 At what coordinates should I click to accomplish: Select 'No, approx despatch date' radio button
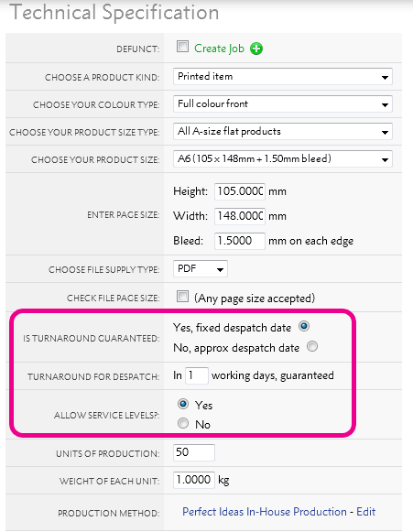coord(312,346)
